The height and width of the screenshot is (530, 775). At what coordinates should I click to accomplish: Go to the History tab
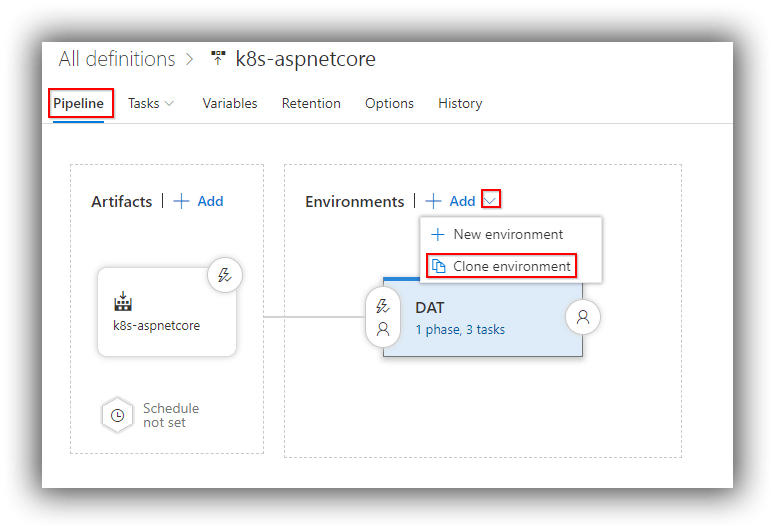tap(460, 103)
